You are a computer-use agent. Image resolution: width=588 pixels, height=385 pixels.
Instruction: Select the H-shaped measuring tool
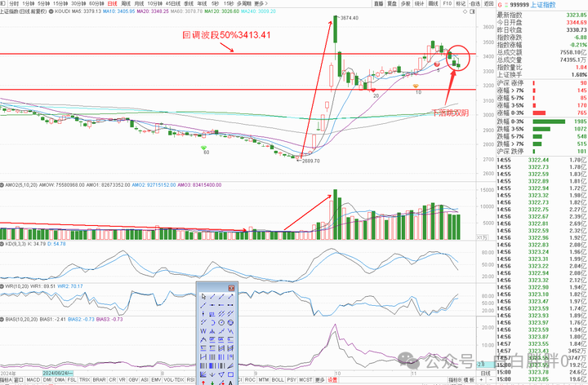click(203, 357)
